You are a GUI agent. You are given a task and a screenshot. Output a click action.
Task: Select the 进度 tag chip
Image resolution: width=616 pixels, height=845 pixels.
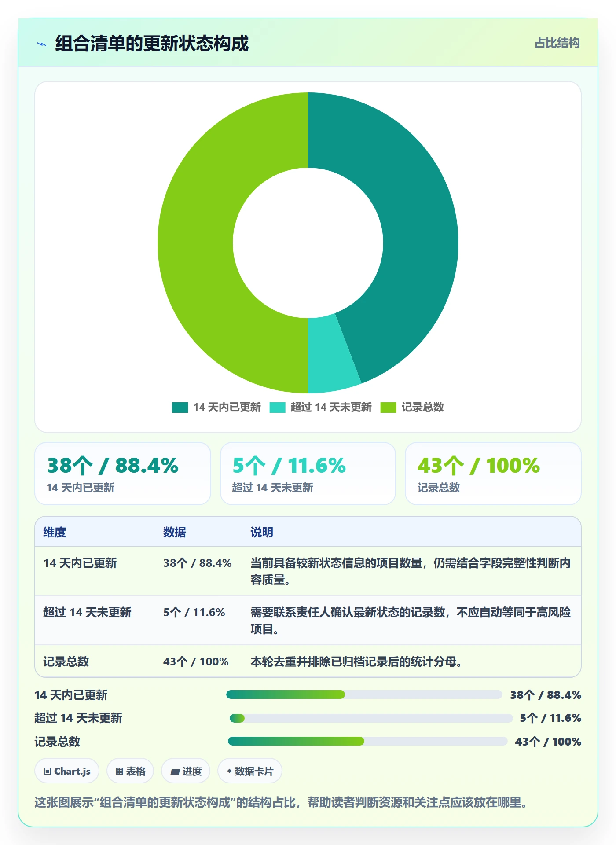click(186, 771)
